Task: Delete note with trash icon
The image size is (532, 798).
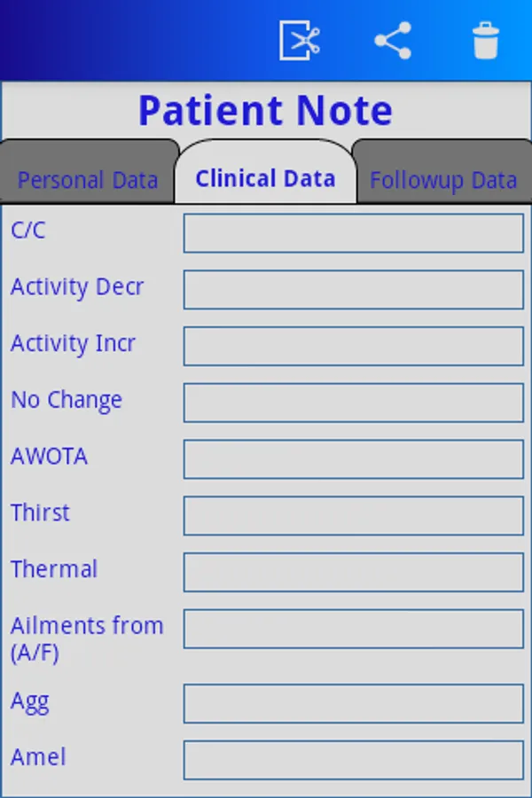Action: pyautogui.click(x=485, y=40)
